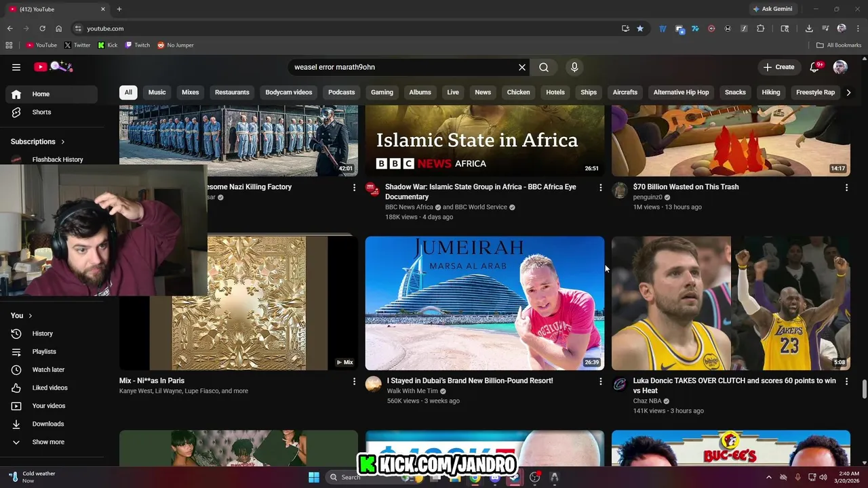Open the YouTube guide hamburger menu
This screenshot has width=868, height=488.
tap(16, 67)
